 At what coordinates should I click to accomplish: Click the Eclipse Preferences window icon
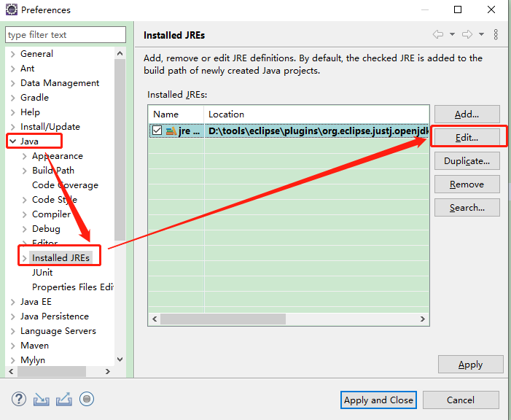click(12, 9)
